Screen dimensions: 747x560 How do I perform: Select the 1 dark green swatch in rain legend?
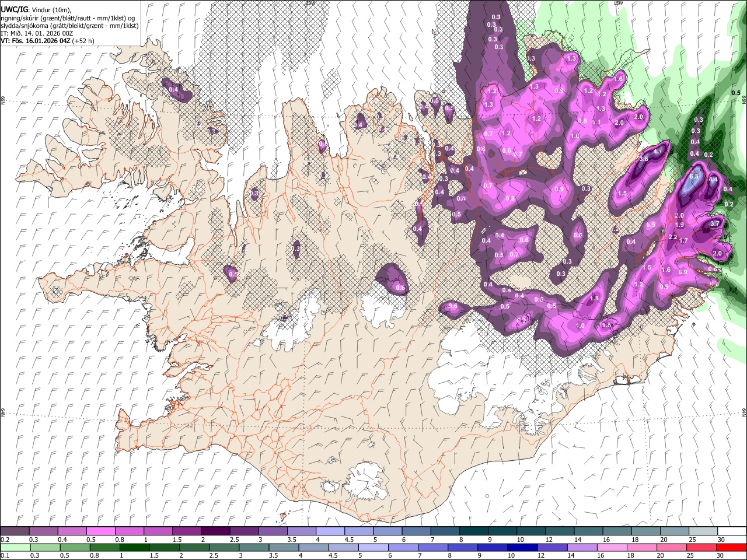click(x=135, y=547)
